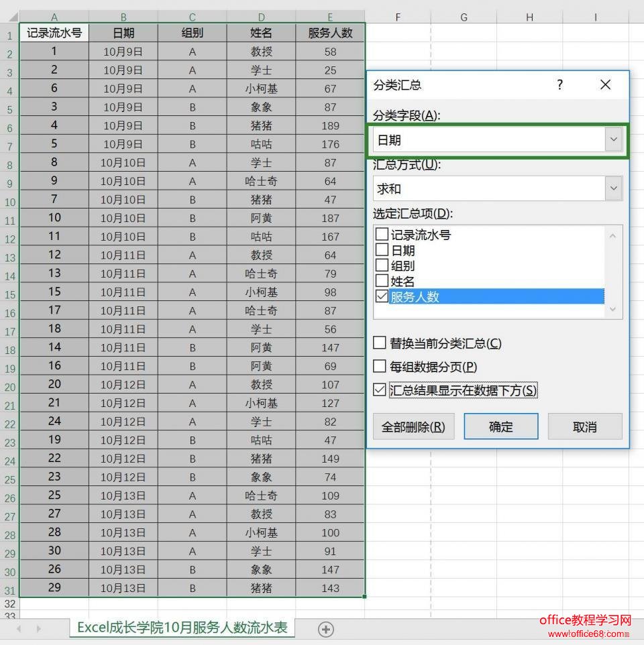Click the Add Sheet plus icon
This screenshot has height=645, width=644.
(326, 629)
